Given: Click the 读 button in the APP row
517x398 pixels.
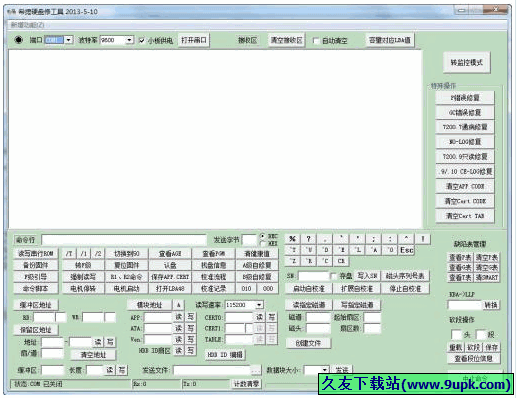Looking at the screenshot, I should coord(179,317).
